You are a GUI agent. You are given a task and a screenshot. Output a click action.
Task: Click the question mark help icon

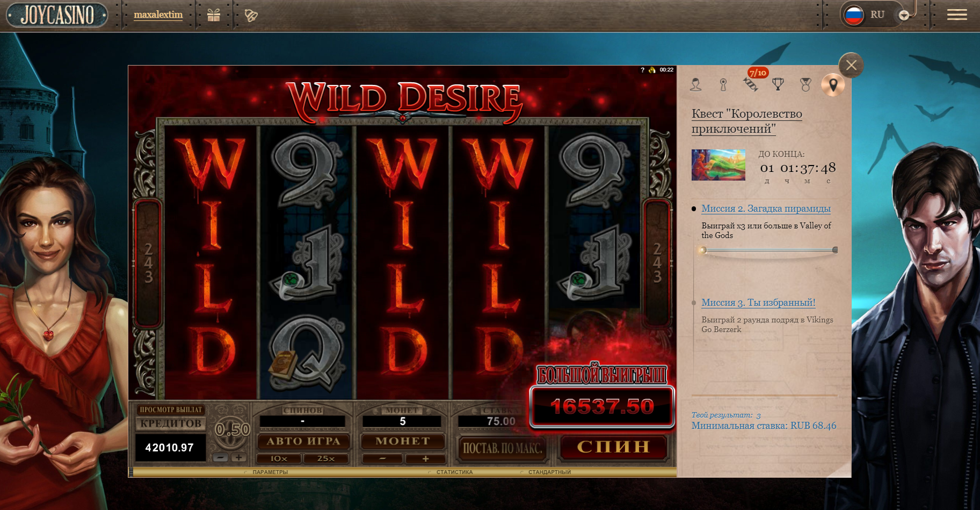pyautogui.click(x=642, y=70)
